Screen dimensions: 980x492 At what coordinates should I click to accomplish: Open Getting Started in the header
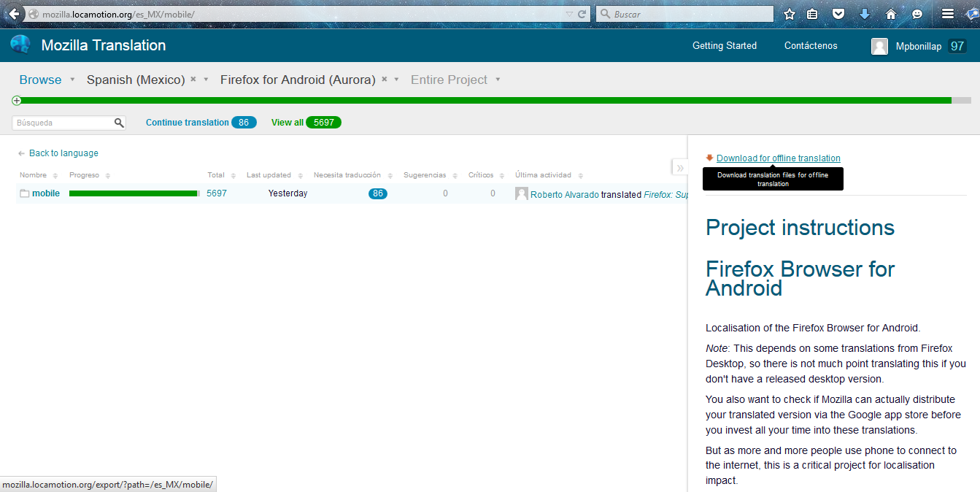pos(725,45)
